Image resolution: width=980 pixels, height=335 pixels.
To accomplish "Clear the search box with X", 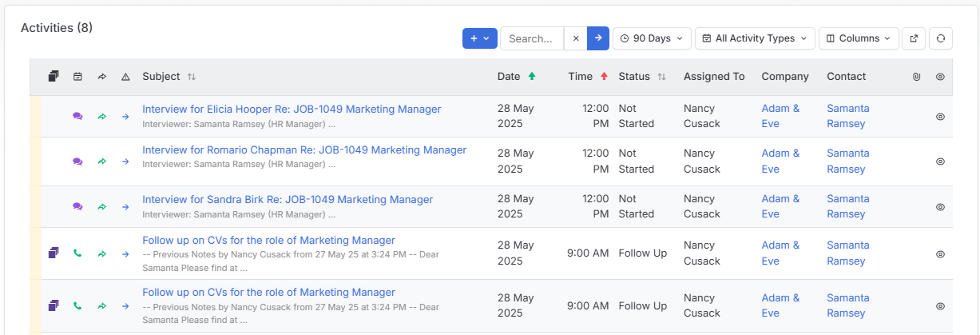I will 576,38.
